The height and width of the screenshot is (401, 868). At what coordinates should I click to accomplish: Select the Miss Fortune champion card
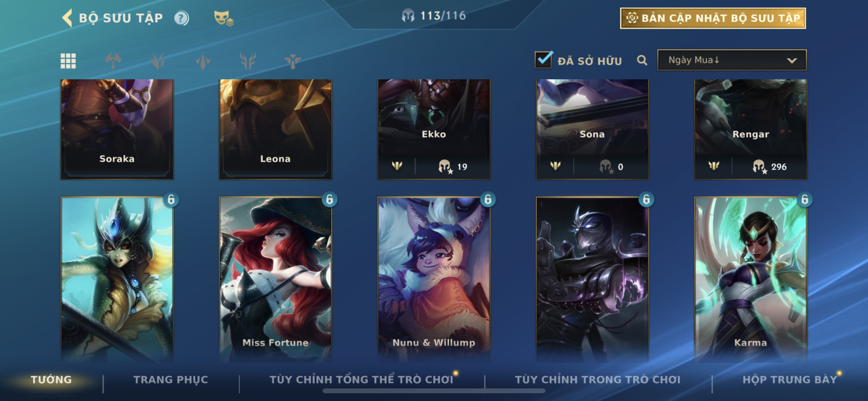coord(275,280)
